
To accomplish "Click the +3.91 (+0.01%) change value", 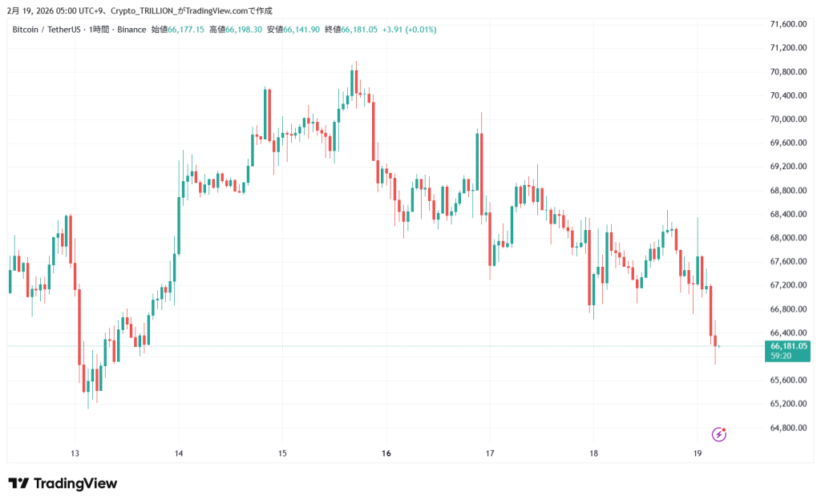I will (410, 30).
